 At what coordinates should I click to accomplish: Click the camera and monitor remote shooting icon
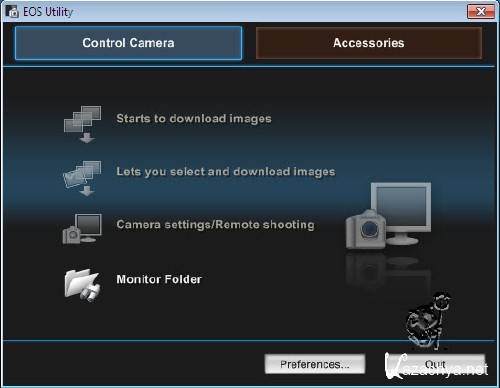pyautogui.click(x=82, y=229)
